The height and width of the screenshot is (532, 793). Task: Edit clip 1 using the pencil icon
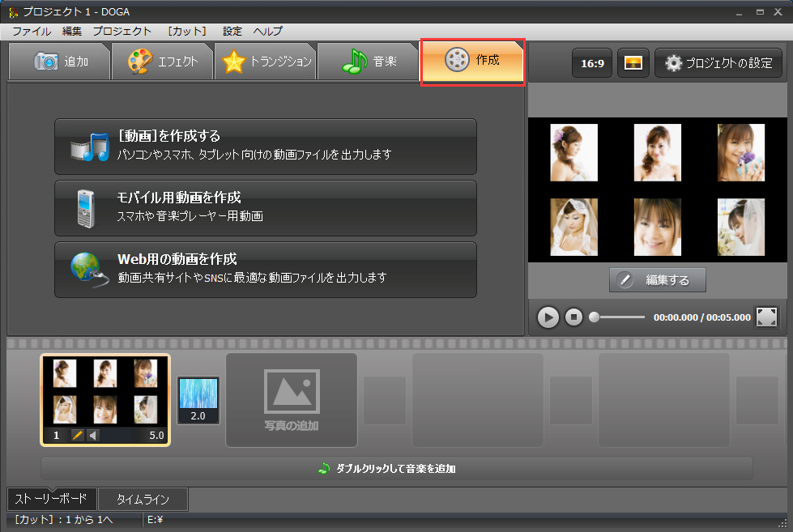tap(77, 435)
